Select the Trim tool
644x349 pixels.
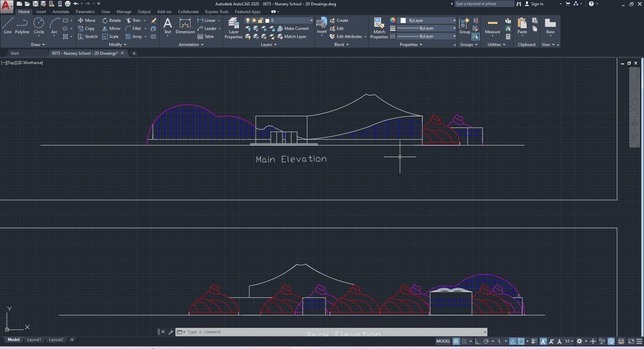133,20
